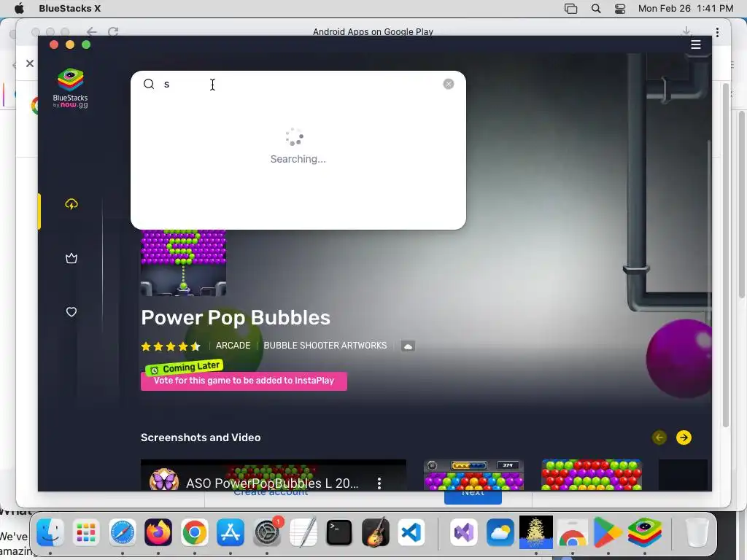The image size is (747, 560).
Task: Open BlueStacks from the Dock
Action: click(645, 532)
